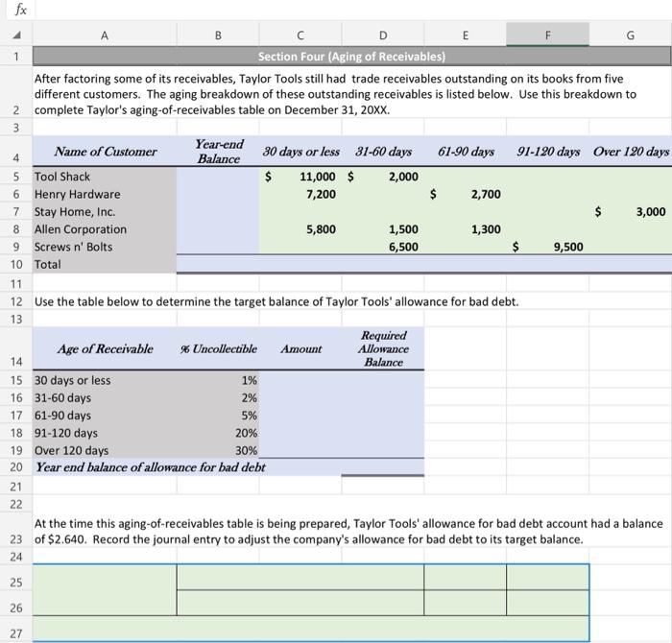
Task: Click the 1,500 value cell
Action: (x=383, y=229)
